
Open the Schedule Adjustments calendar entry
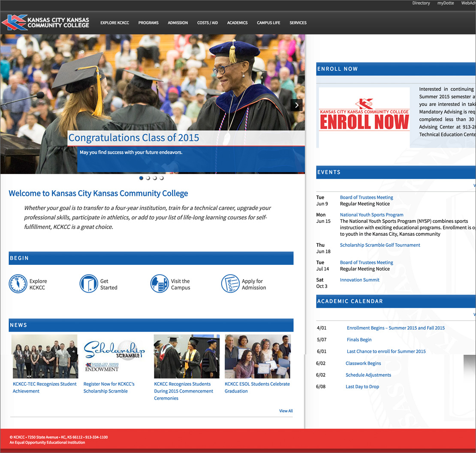[x=368, y=375]
